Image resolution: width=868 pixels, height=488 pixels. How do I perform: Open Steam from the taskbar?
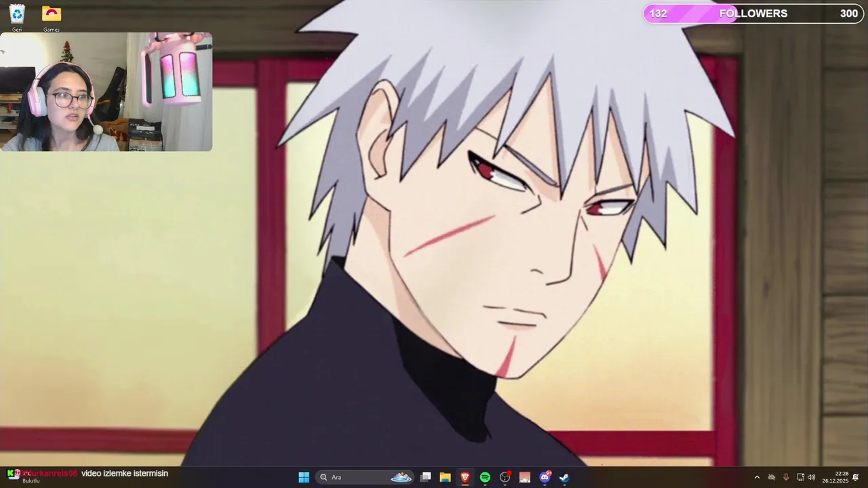pos(564,477)
